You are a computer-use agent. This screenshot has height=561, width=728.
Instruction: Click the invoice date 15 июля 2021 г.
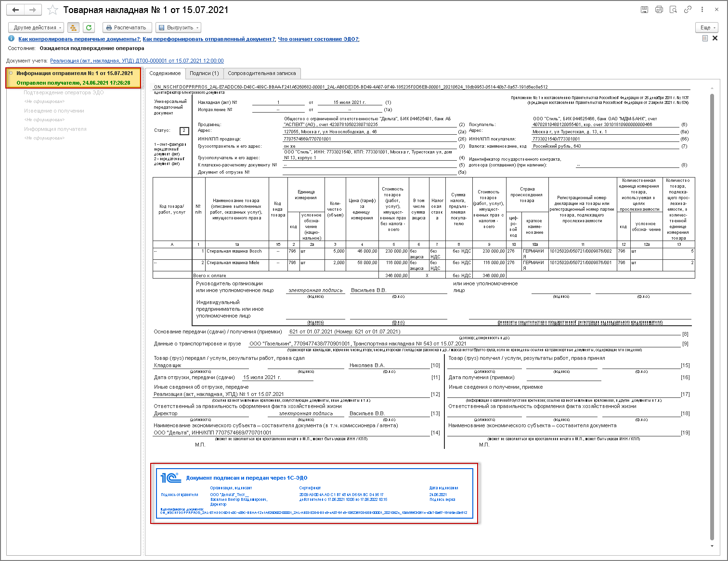(350, 102)
